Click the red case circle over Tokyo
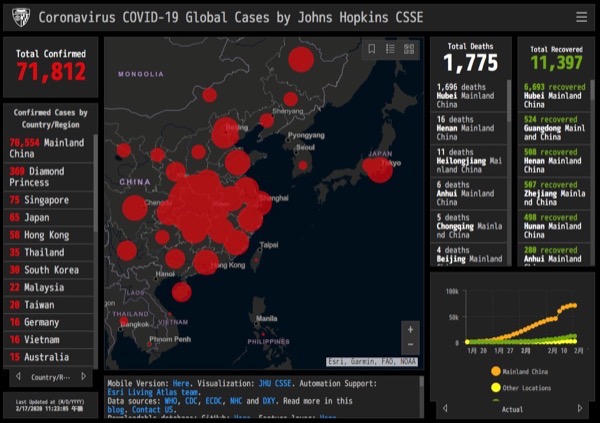This screenshot has width=600, height=423. 378,169
